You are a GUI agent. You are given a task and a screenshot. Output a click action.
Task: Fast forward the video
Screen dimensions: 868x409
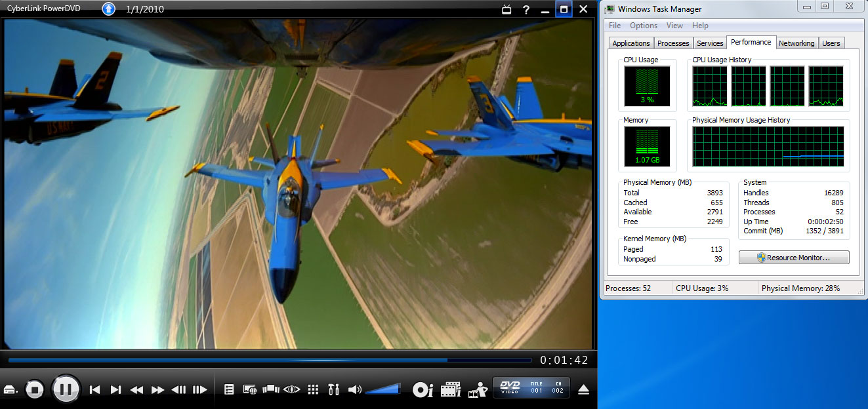click(x=157, y=390)
